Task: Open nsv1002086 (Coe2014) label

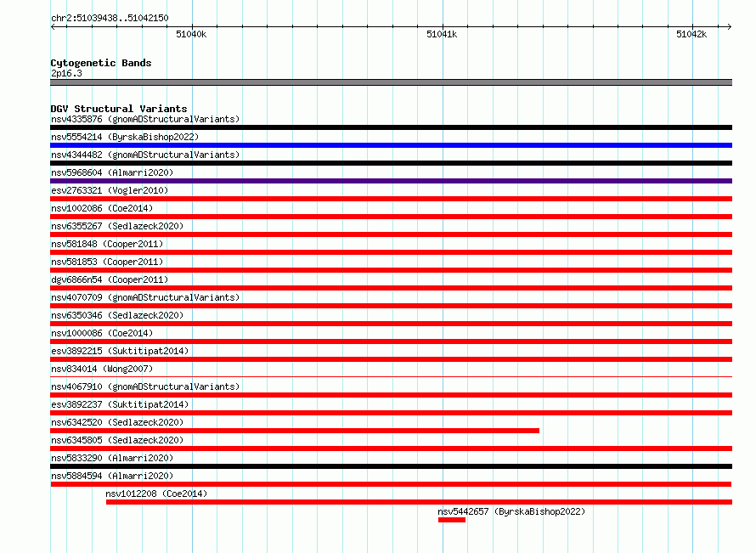Action: (102, 208)
